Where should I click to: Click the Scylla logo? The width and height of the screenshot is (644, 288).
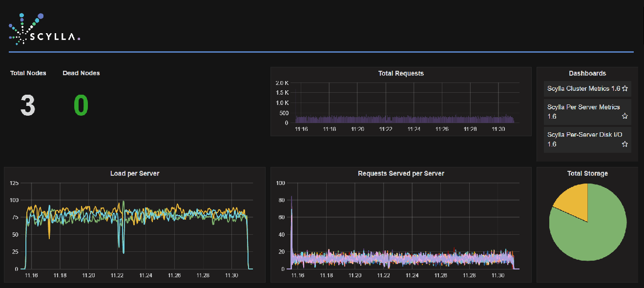pyautogui.click(x=44, y=30)
